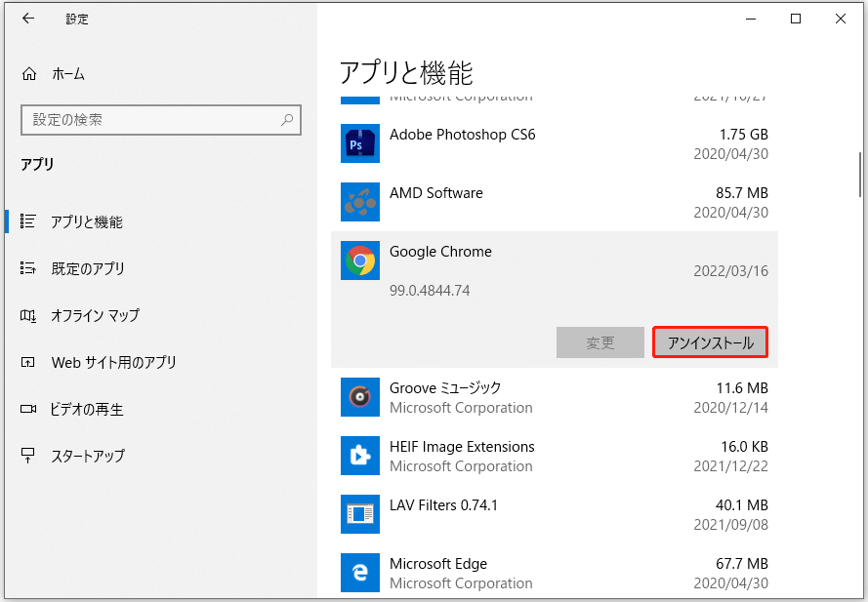Image resolution: width=868 pixels, height=602 pixels.
Task: Click the 2021/09/08 install date
Action: (730, 525)
